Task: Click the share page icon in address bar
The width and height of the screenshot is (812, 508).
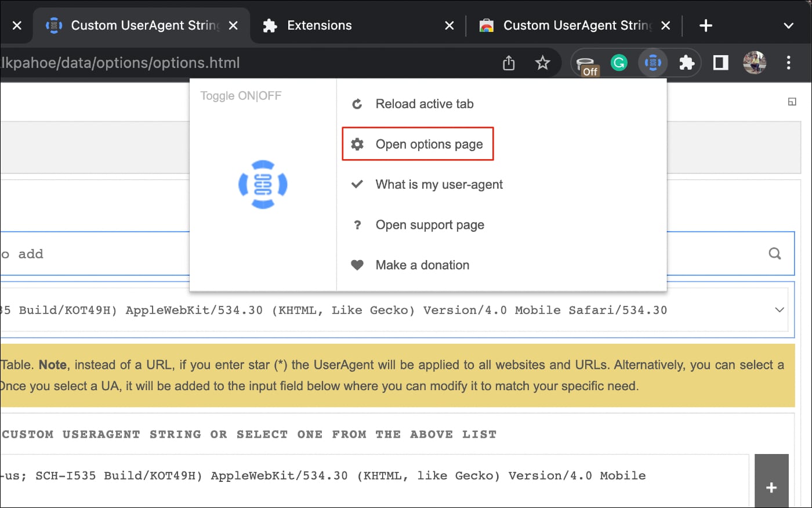Action: tap(509, 63)
